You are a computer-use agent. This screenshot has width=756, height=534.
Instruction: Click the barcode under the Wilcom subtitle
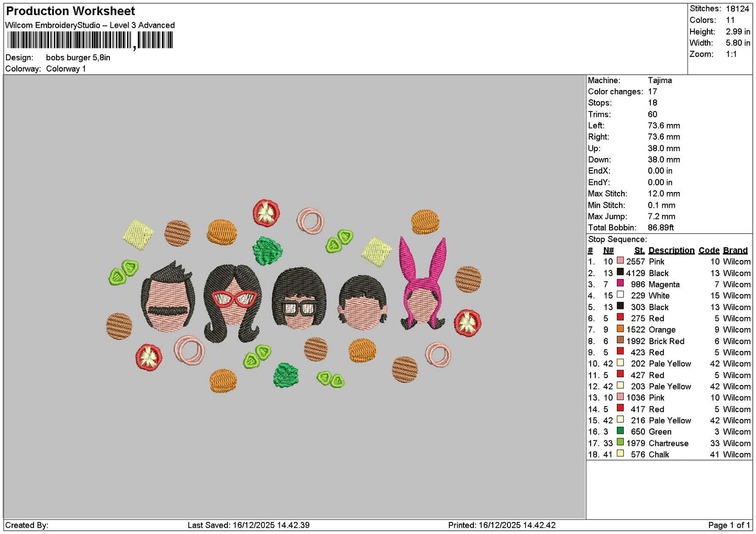tap(90, 40)
